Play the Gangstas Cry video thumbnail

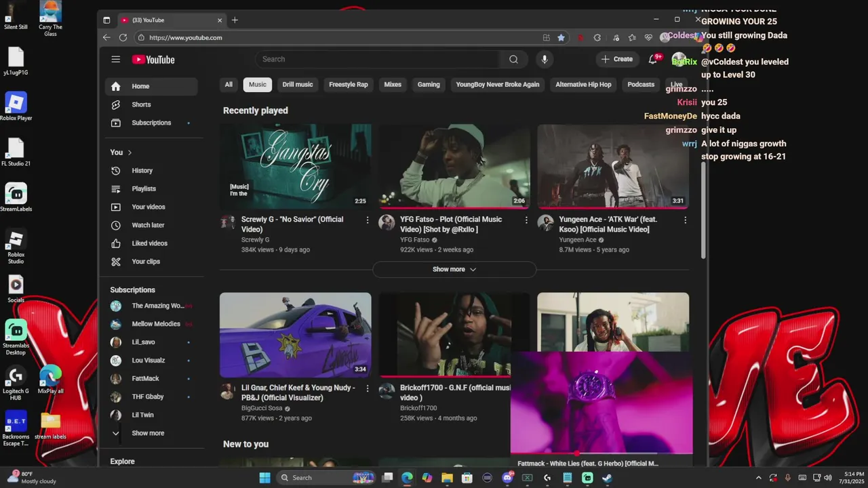[x=295, y=166]
